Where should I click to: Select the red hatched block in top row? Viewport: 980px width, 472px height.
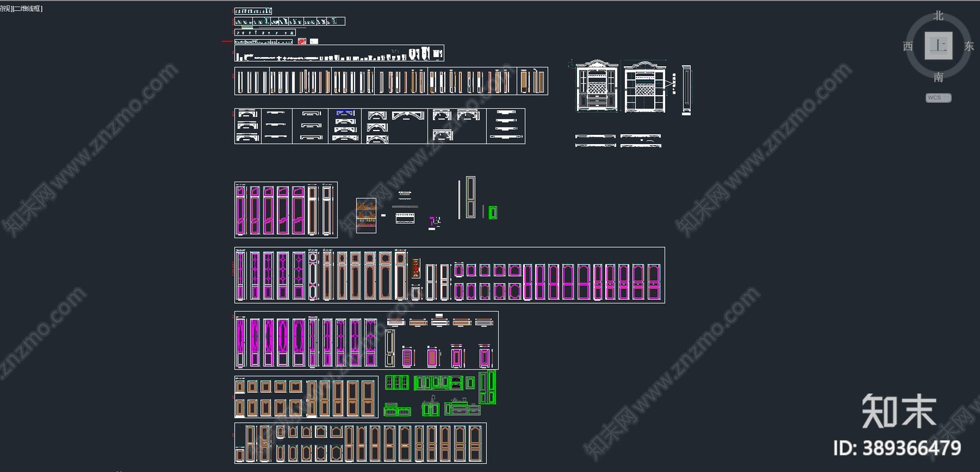click(x=302, y=42)
